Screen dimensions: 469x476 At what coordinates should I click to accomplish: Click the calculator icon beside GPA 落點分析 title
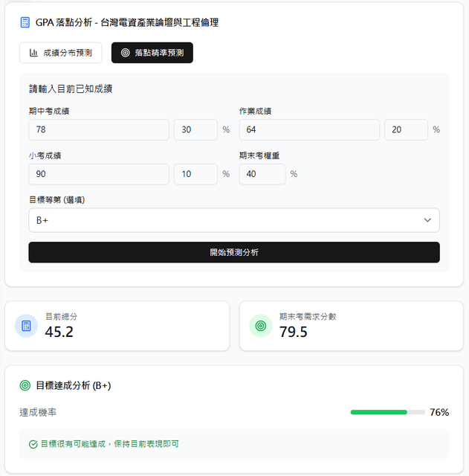click(25, 22)
